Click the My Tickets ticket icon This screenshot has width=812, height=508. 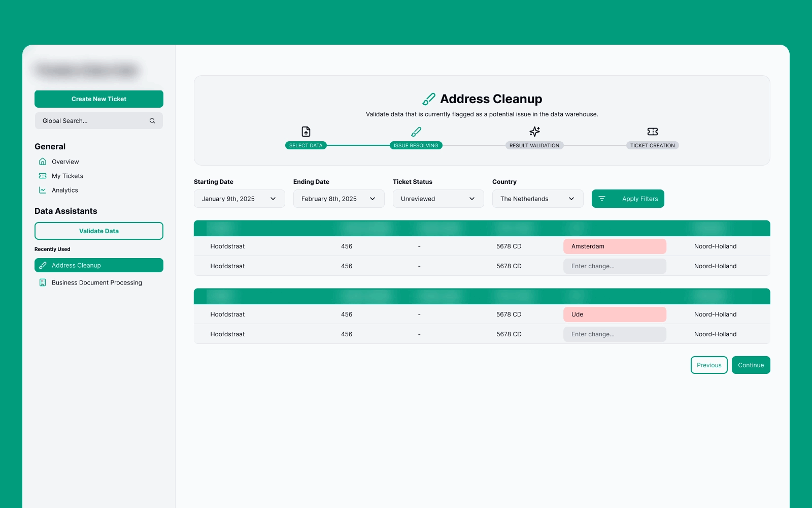pos(43,176)
